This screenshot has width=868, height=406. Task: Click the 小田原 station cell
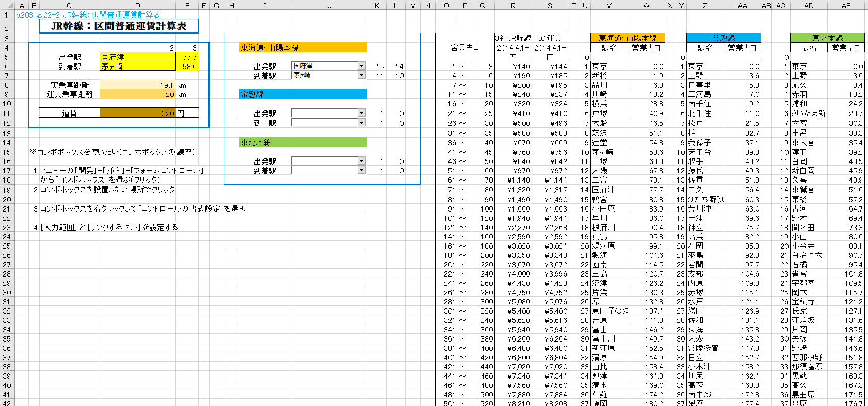pos(609,209)
